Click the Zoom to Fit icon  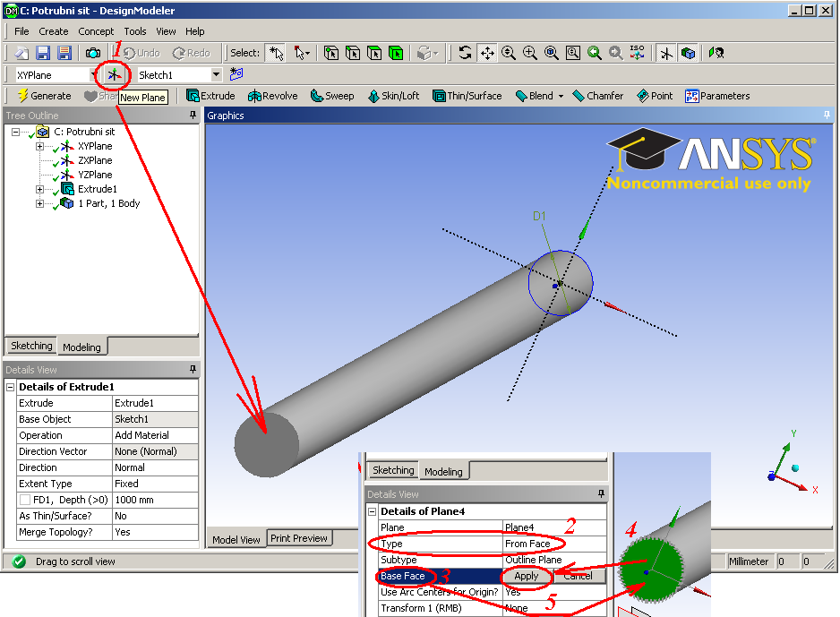click(552, 53)
